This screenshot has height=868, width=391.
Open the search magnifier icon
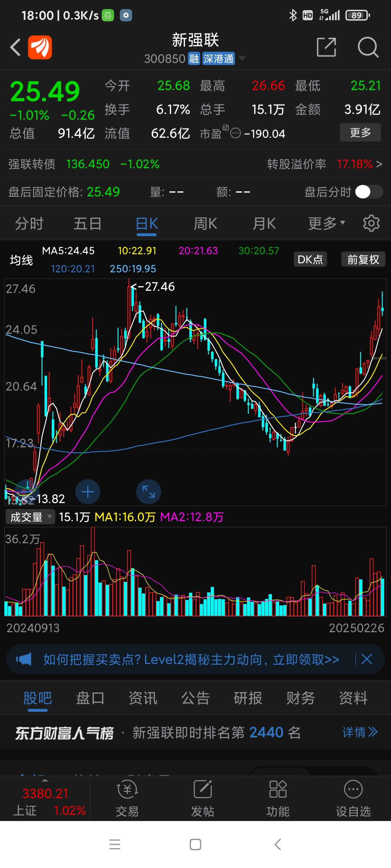point(368,47)
